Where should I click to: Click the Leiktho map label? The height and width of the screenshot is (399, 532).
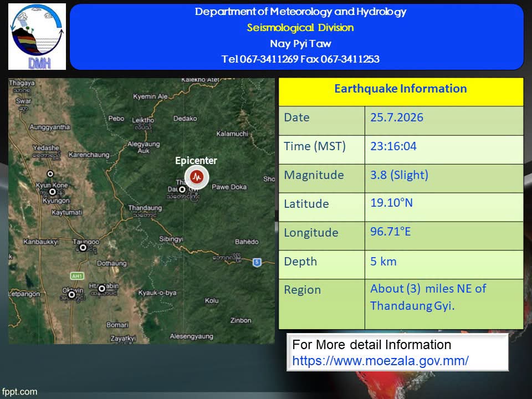pos(143,120)
